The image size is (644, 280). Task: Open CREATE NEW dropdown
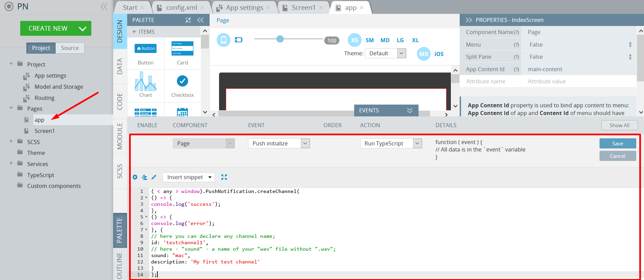tap(83, 29)
